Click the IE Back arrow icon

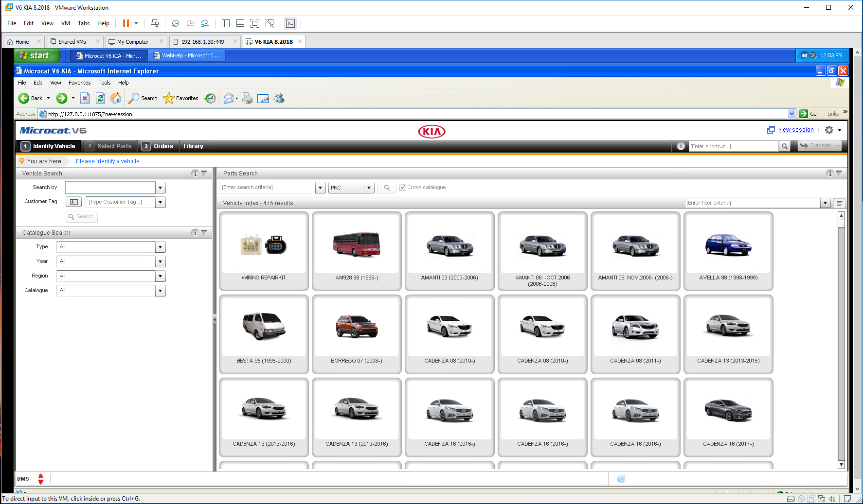pyautogui.click(x=23, y=98)
